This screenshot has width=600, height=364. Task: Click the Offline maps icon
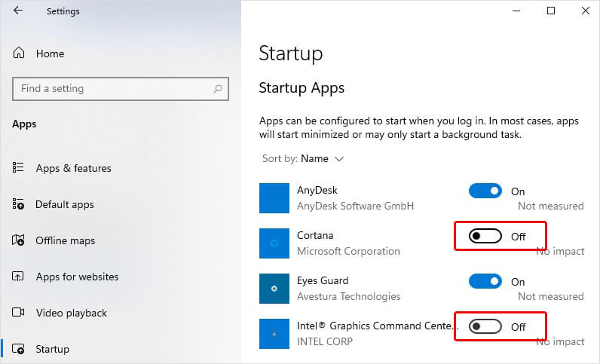(x=18, y=240)
